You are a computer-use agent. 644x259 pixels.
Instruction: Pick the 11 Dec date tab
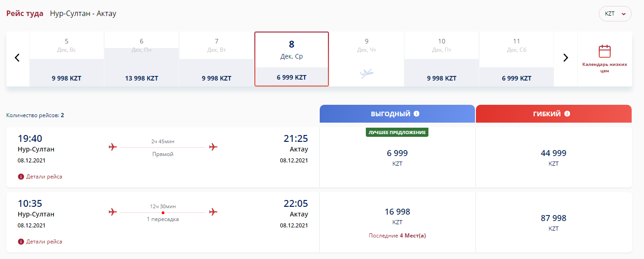(517, 59)
